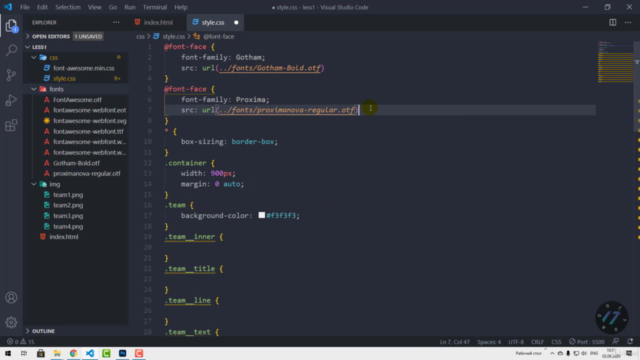Click the ENG language indicator in taskbar

click(x=594, y=353)
